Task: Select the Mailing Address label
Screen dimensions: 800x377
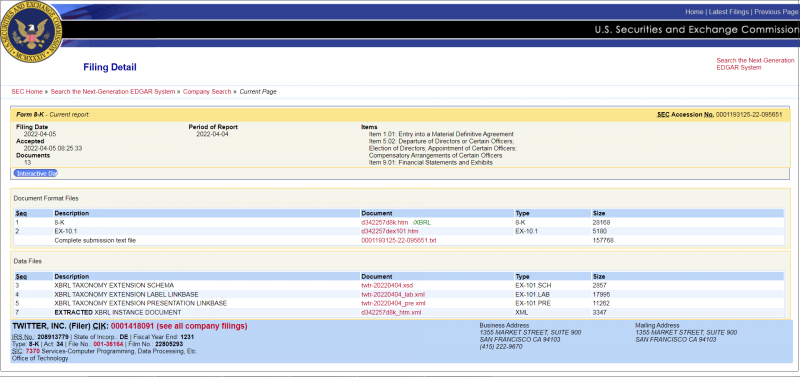Action: (x=657, y=325)
